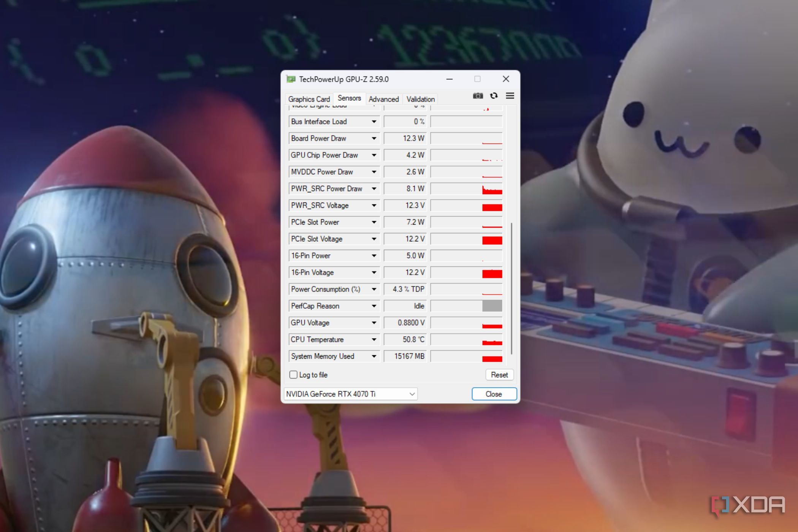The image size is (798, 532).
Task: Click the refresh sensors icon
Action: click(494, 96)
